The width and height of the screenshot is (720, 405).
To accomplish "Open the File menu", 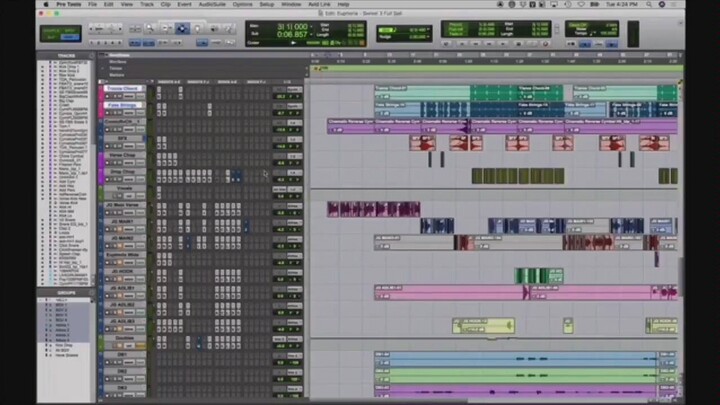I will pos(92,4).
